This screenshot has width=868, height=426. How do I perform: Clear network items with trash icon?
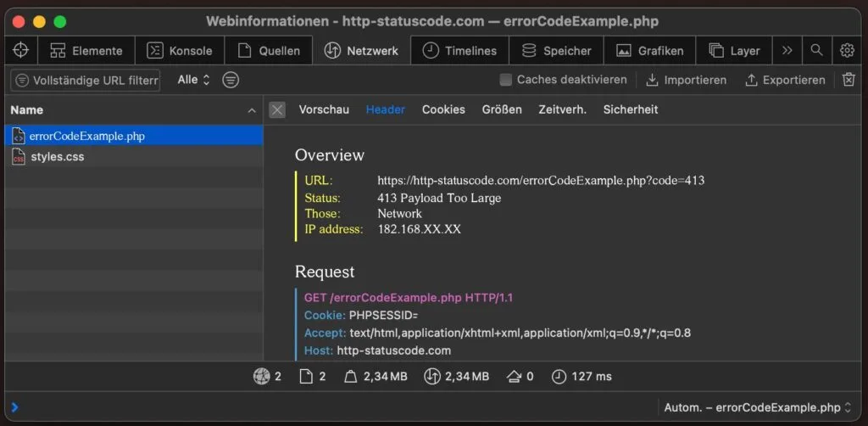pyautogui.click(x=849, y=80)
